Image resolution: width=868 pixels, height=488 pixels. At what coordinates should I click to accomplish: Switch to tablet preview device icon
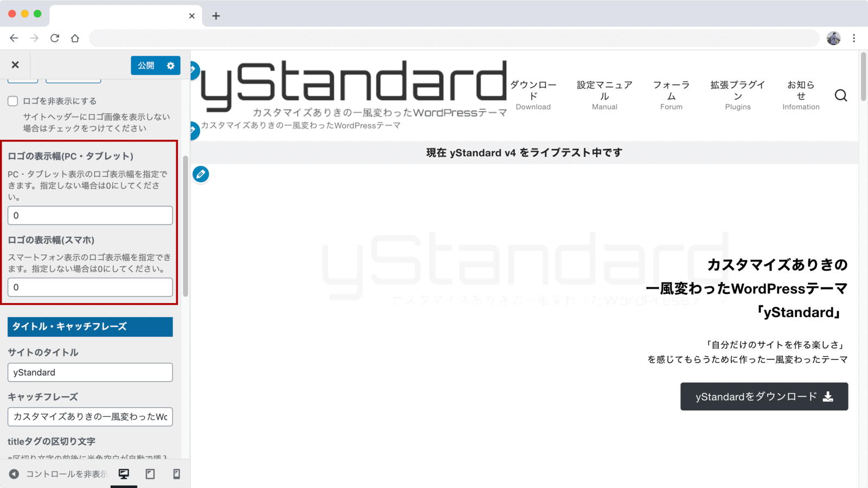[150, 474]
